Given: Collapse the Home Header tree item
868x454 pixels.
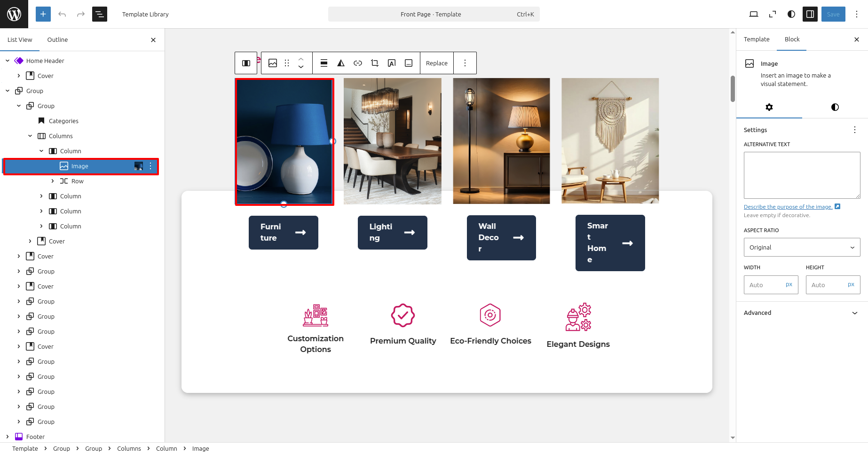Looking at the screenshot, I should [8, 61].
